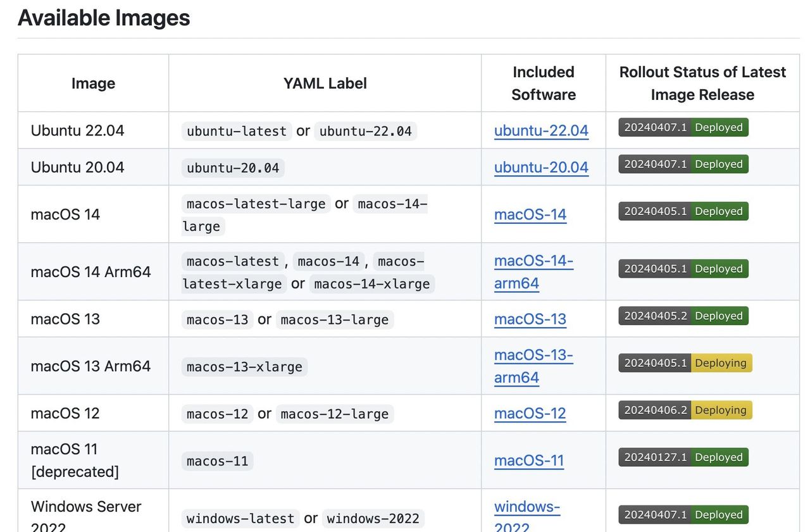Select the macos-14-xlarge YAML label
The image size is (810, 532).
point(372,284)
